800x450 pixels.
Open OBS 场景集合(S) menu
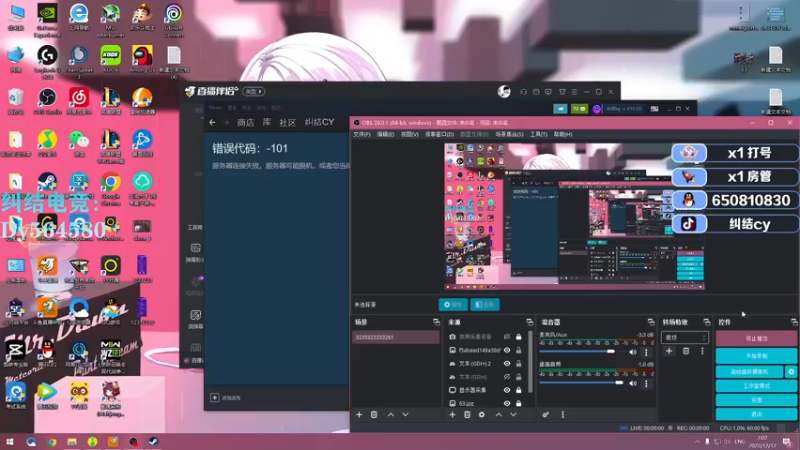coord(509,134)
